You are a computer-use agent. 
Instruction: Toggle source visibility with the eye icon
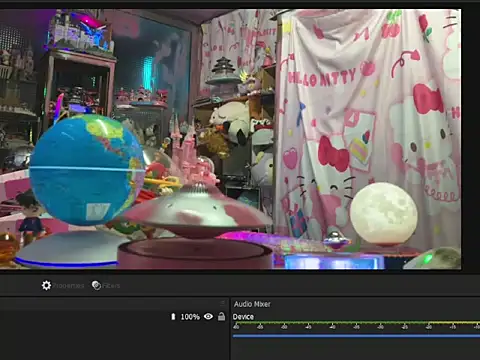point(208,316)
